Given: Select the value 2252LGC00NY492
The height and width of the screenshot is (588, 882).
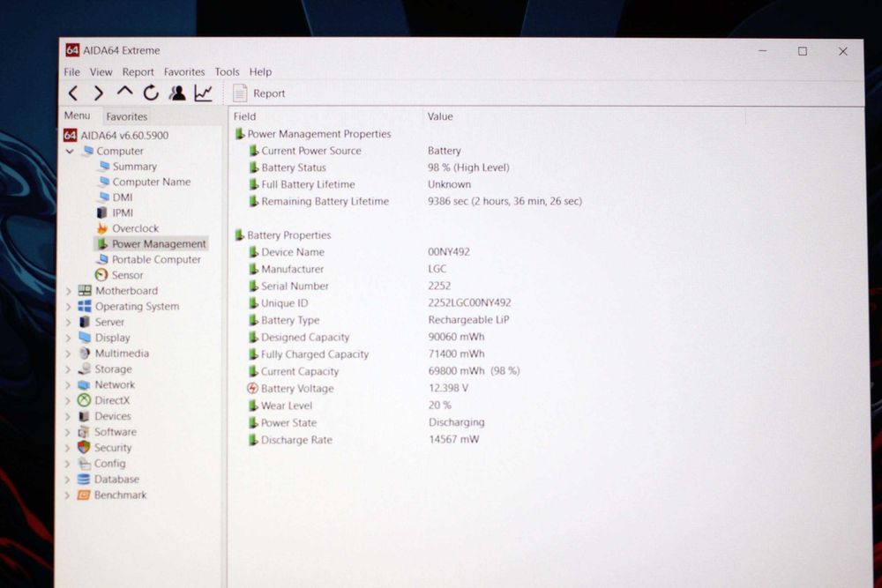Looking at the screenshot, I should (x=470, y=303).
